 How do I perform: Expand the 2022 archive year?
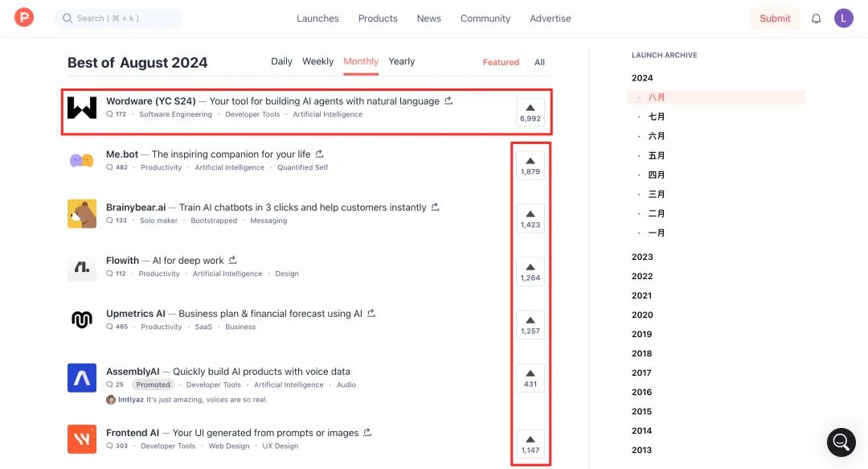[642, 276]
